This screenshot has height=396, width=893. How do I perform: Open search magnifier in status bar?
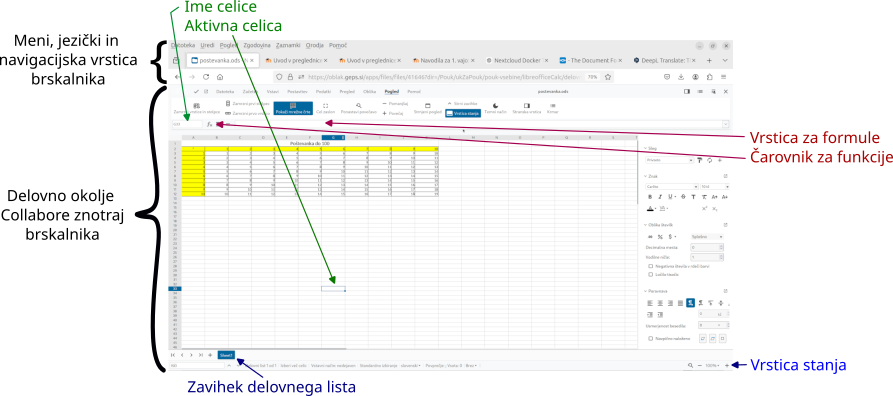tap(690, 365)
